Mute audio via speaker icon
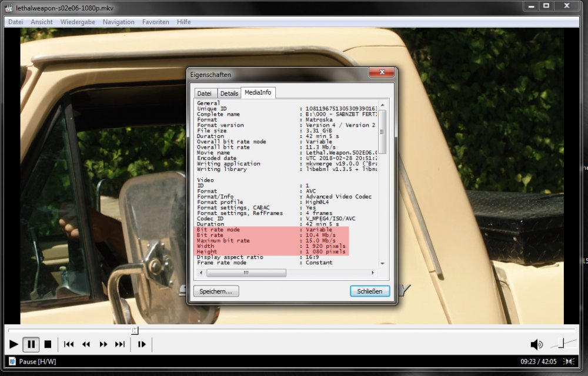Image resolution: width=588 pixels, height=376 pixels. [x=536, y=344]
